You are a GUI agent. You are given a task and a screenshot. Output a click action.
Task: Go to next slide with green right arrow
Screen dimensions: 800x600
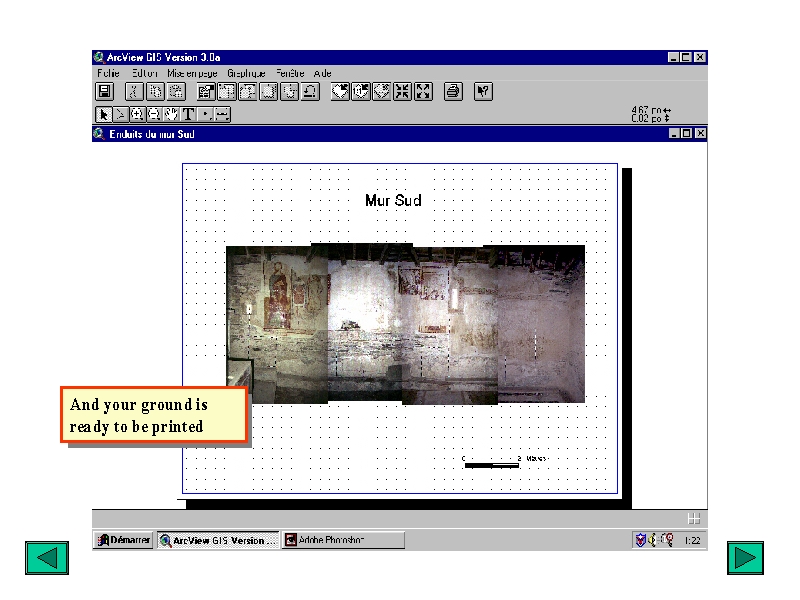point(745,558)
